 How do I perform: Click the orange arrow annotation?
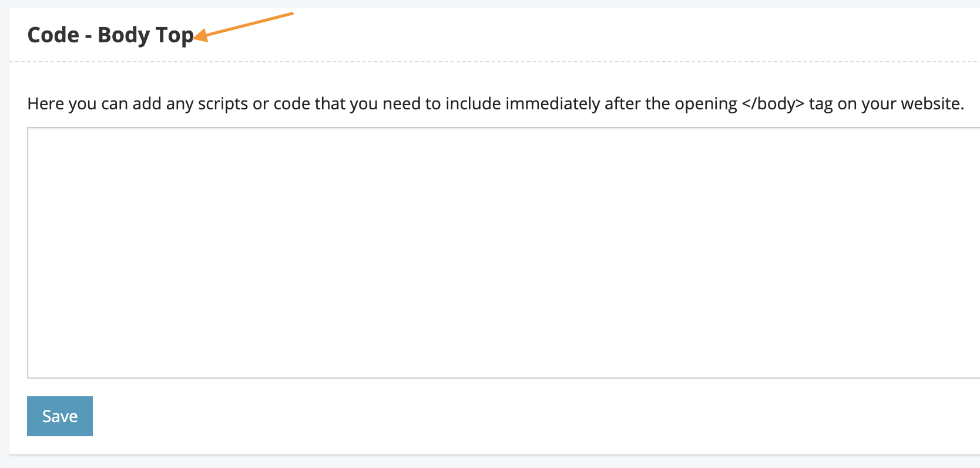coord(244,26)
